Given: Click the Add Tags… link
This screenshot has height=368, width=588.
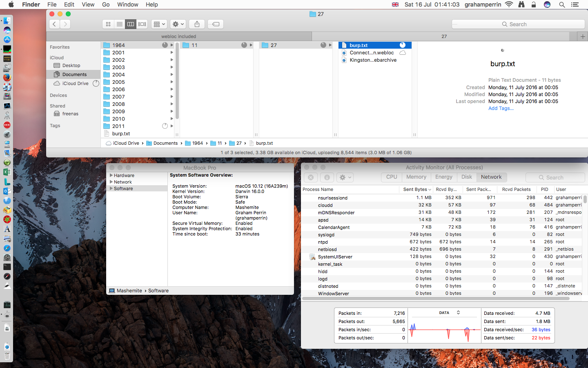Looking at the screenshot, I should (501, 108).
